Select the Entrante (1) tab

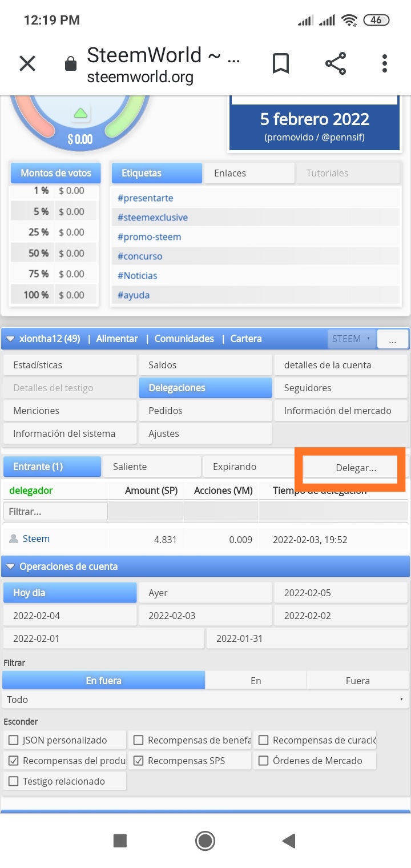pos(53,467)
